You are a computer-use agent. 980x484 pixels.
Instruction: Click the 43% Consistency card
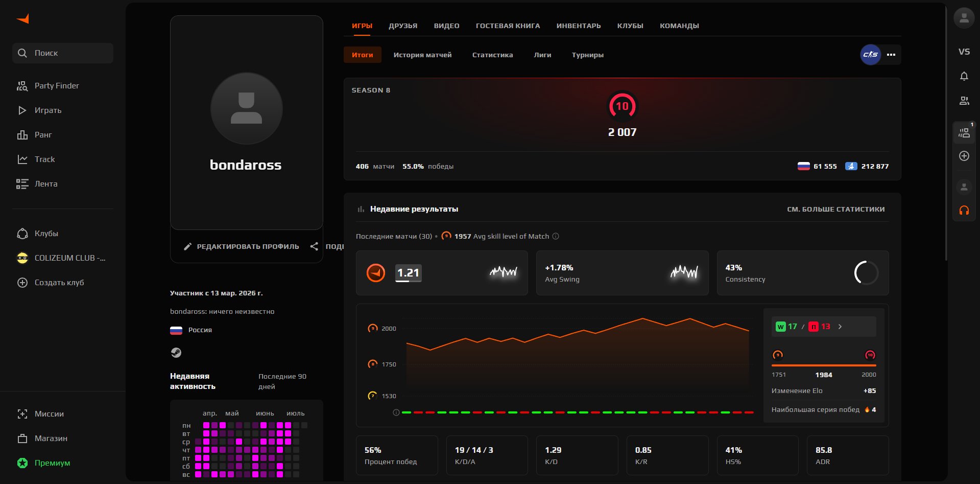tap(803, 273)
